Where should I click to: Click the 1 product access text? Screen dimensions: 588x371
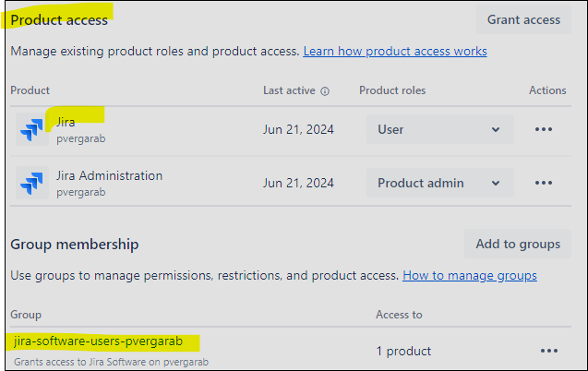click(403, 351)
